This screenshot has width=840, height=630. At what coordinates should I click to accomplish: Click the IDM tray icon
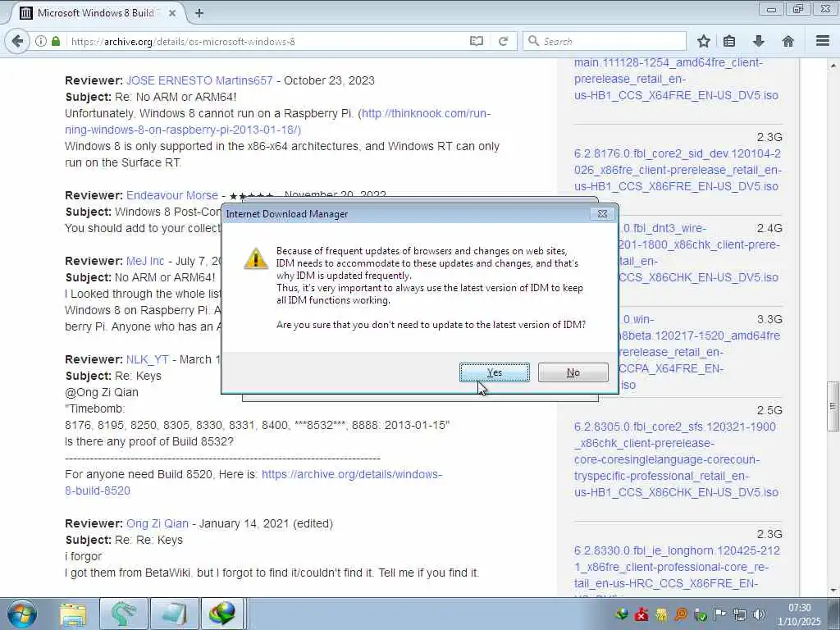(x=622, y=614)
